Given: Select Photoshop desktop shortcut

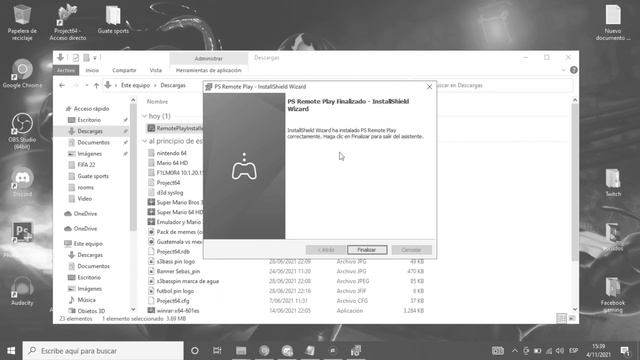Looking at the screenshot, I should click(22, 232).
